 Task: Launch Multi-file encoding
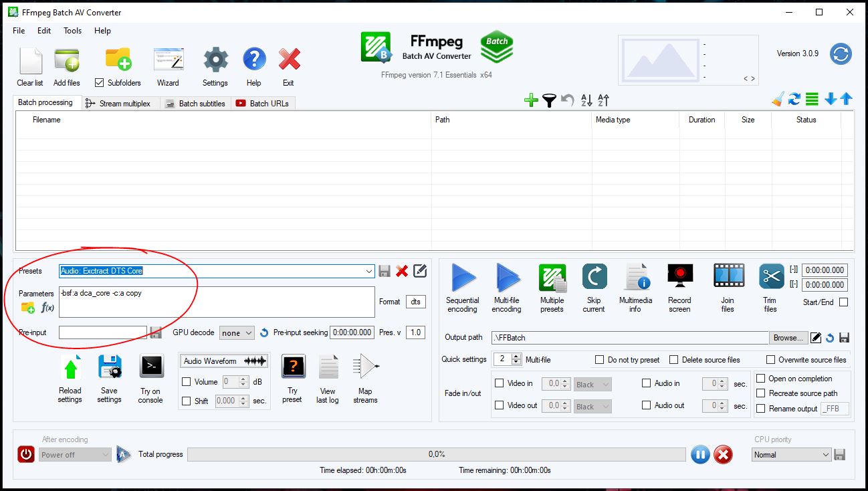[x=506, y=278]
